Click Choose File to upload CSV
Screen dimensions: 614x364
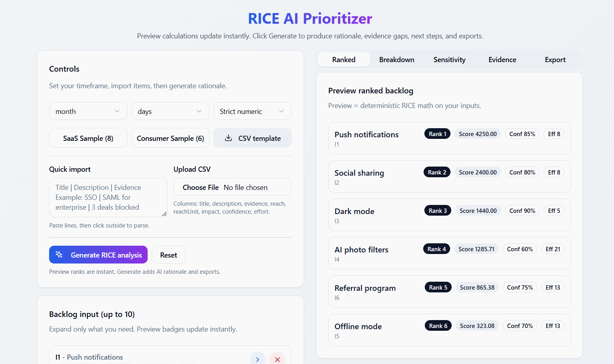201,188
